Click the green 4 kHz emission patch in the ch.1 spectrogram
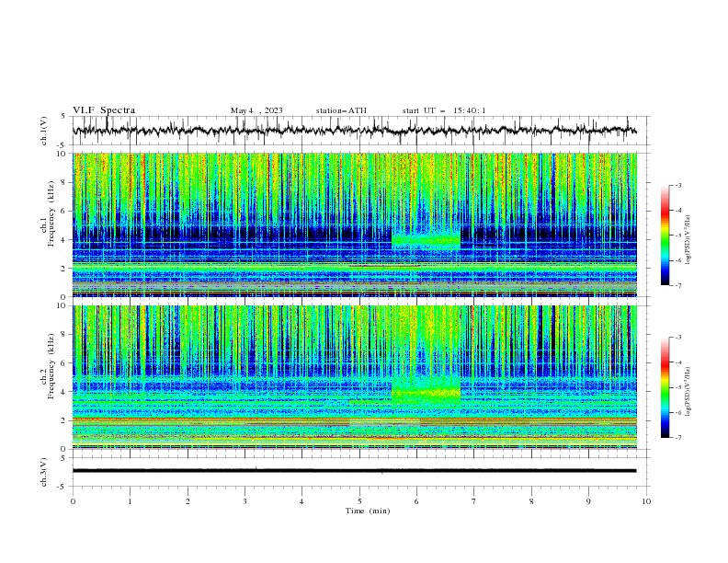The width and height of the screenshot is (728, 563). pos(426,240)
